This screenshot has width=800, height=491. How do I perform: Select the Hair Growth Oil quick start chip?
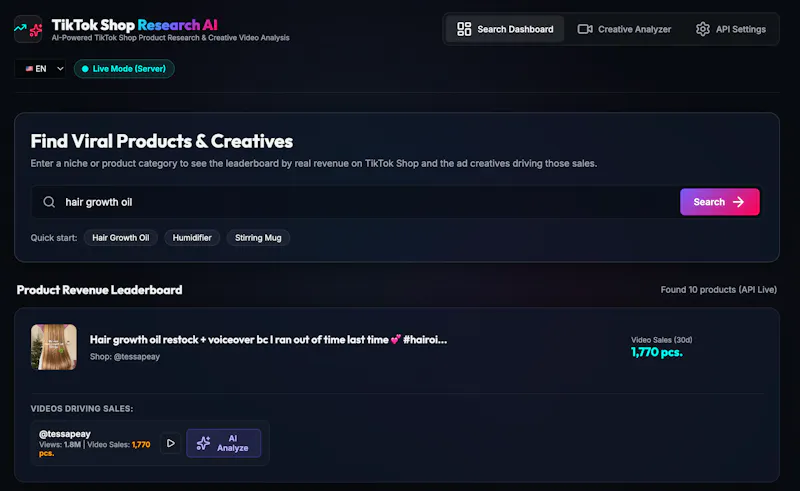pyautogui.click(x=120, y=238)
